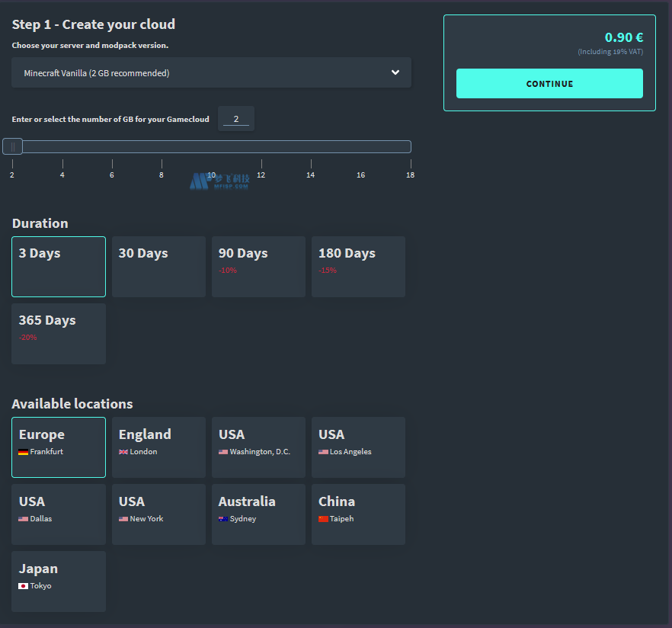Click the US flag beside New York
This screenshot has width=672, height=628.
coord(123,519)
